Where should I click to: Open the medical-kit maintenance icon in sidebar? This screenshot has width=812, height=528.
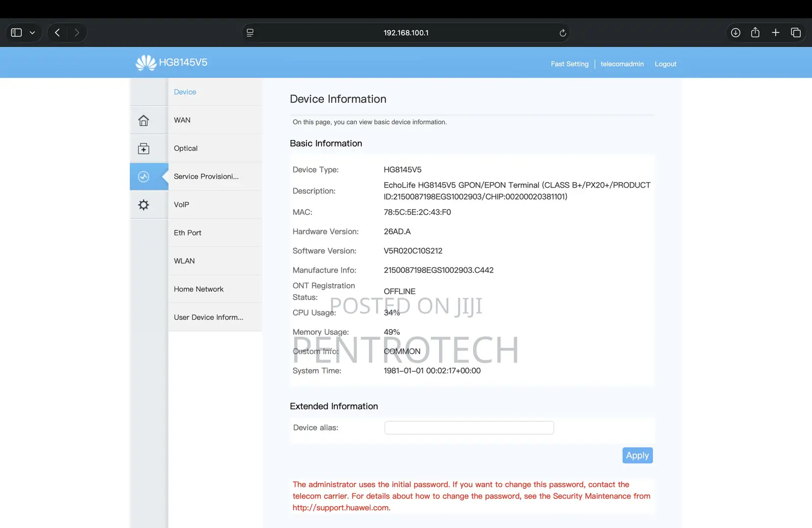pos(144,149)
